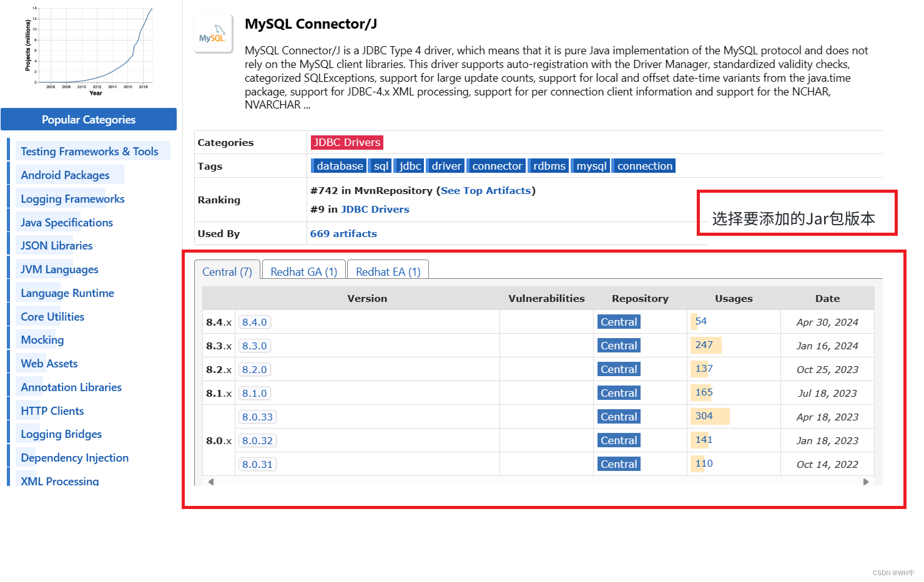Click Central repository for version 8.2.0
The image size is (924, 582).
point(619,369)
